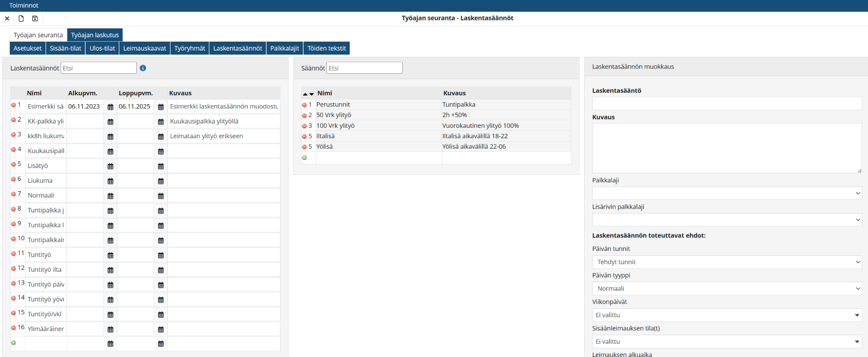Screen dimensions: 868x357
Task: Expand the Palkkalaji dropdown
Action: pyautogui.click(x=726, y=193)
